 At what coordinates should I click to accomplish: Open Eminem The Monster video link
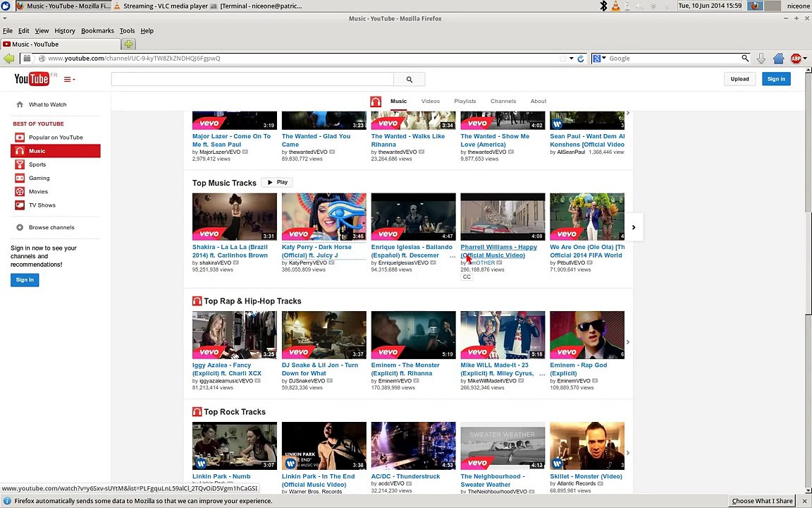pos(405,369)
